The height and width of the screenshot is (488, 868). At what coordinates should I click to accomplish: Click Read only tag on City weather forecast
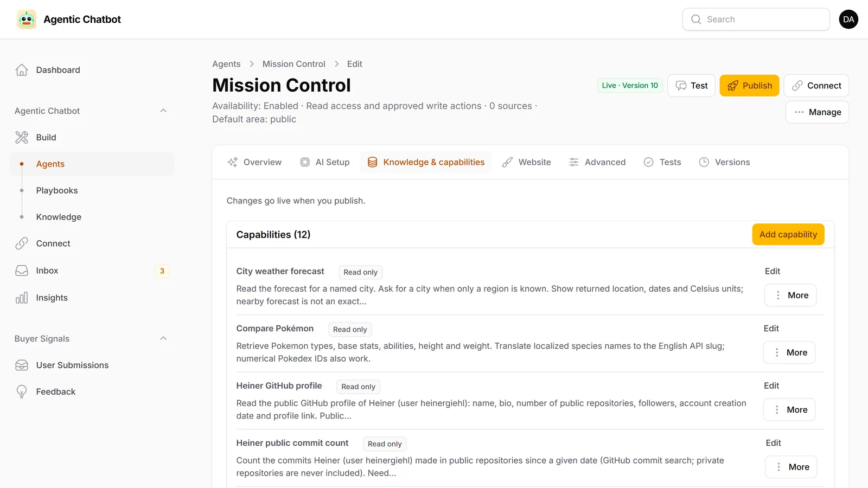click(360, 272)
